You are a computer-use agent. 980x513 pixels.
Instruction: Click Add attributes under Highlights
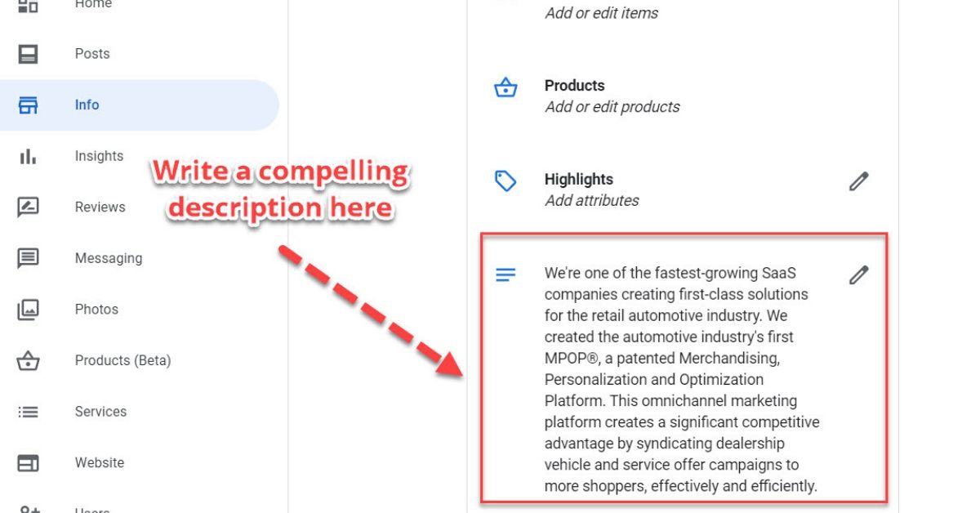point(591,200)
